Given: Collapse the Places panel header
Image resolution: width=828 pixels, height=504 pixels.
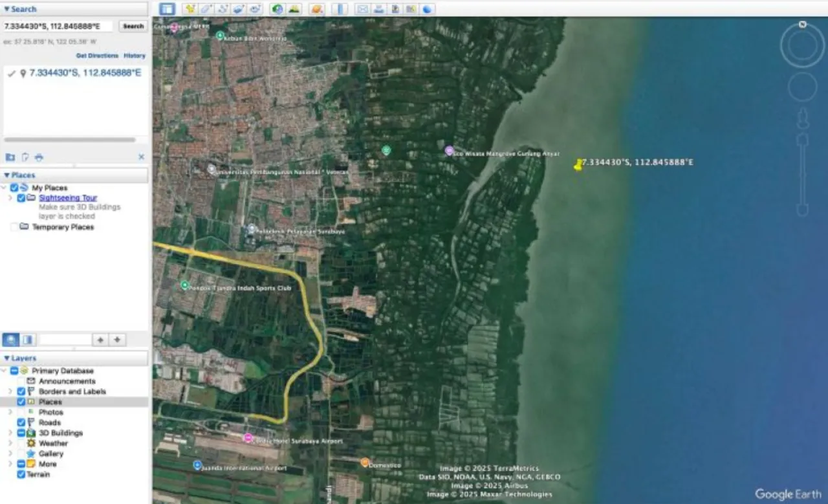Looking at the screenshot, I should click(x=74, y=175).
